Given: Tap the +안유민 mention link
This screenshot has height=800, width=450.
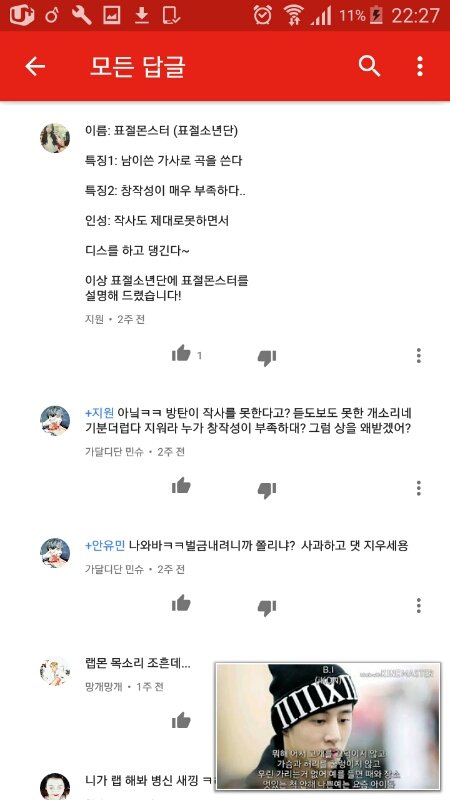Looking at the screenshot, I should pos(105,546).
